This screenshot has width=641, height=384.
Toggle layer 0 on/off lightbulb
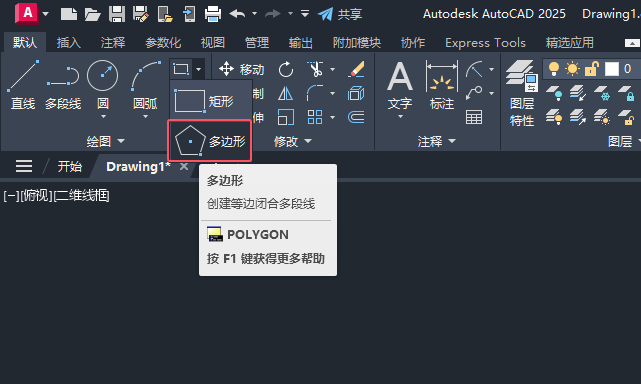554,69
